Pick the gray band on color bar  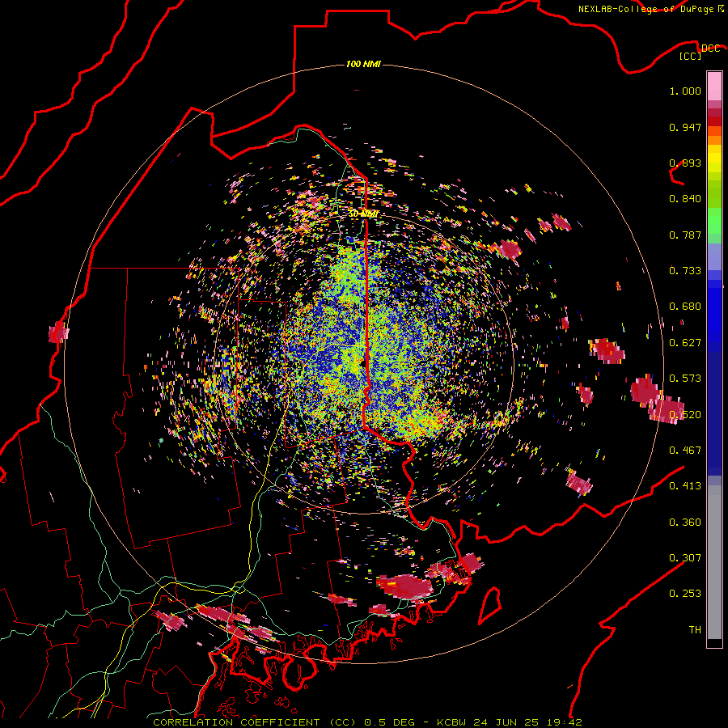pos(714,562)
